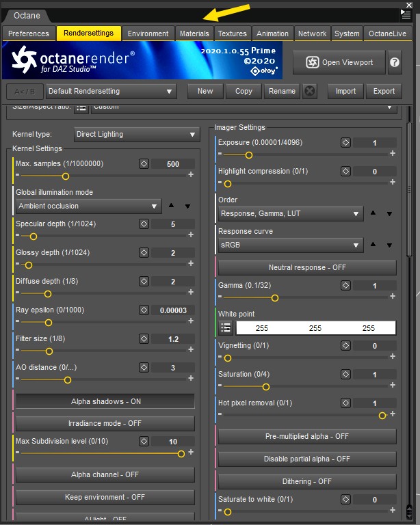Click the Ray epsilon value field 0.00003
Screen dimensions: 420x525
pos(173,310)
